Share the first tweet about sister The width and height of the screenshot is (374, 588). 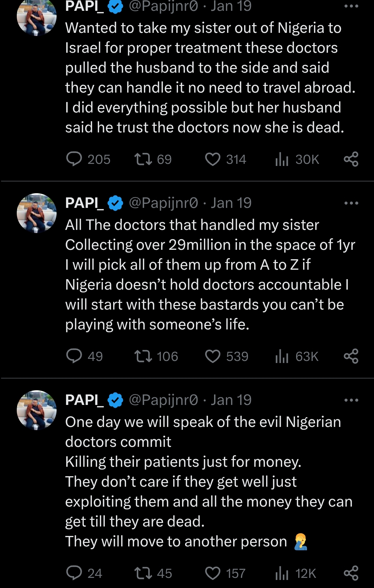pos(351,159)
